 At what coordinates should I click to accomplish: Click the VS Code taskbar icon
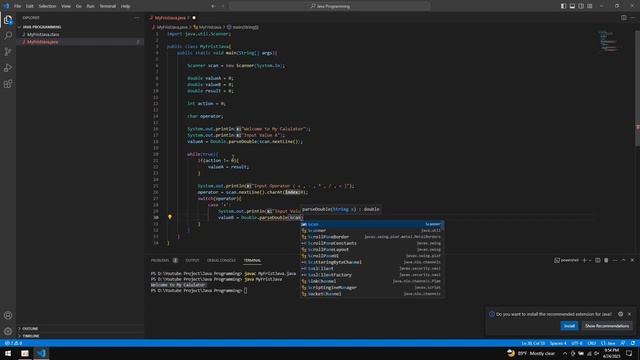coord(41,353)
